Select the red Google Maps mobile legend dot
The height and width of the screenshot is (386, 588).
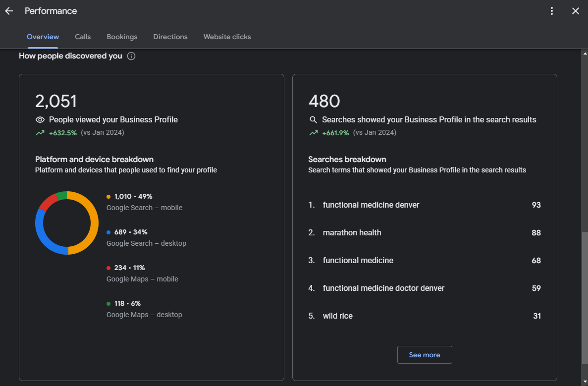click(108, 268)
